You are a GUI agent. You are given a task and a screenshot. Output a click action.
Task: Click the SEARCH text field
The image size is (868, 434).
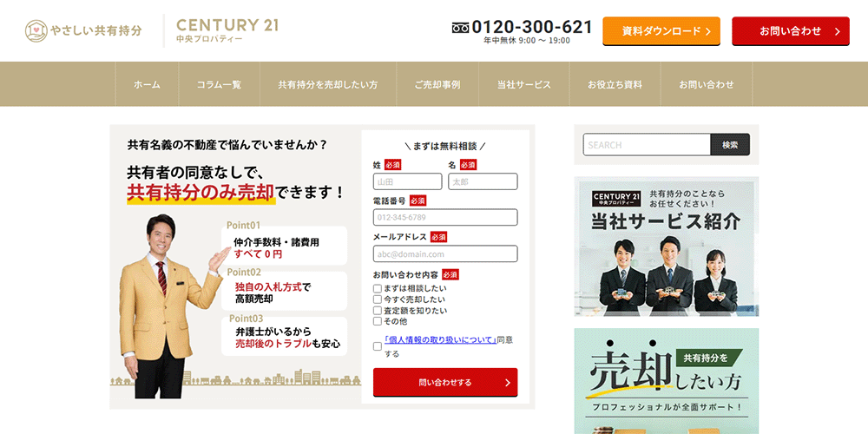pos(647,145)
